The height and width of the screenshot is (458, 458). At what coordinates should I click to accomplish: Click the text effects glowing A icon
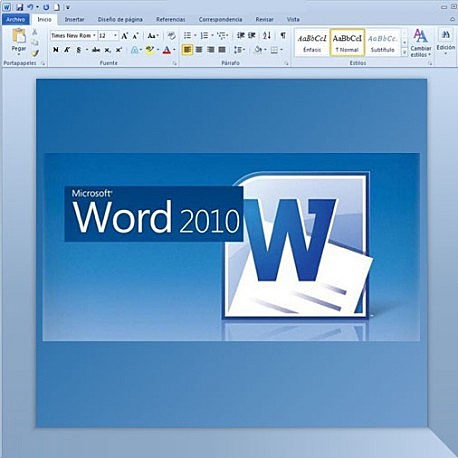pos(135,50)
